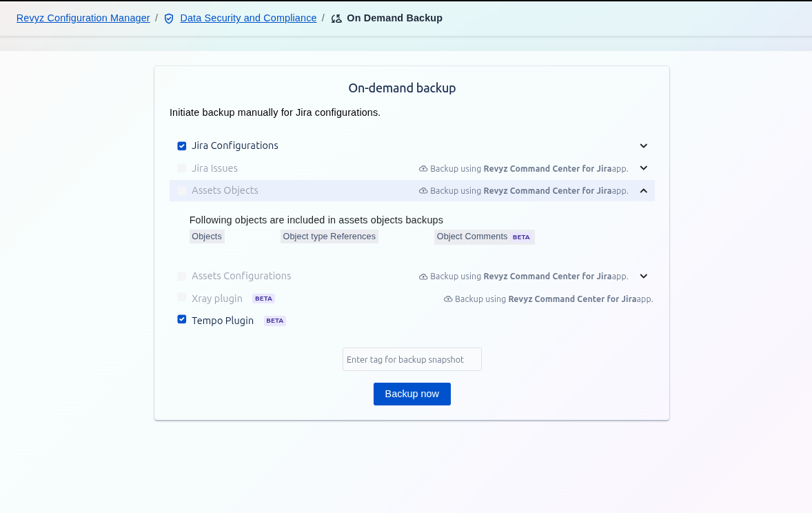Uncheck the Jira Configurations checkbox

pos(182,146)
